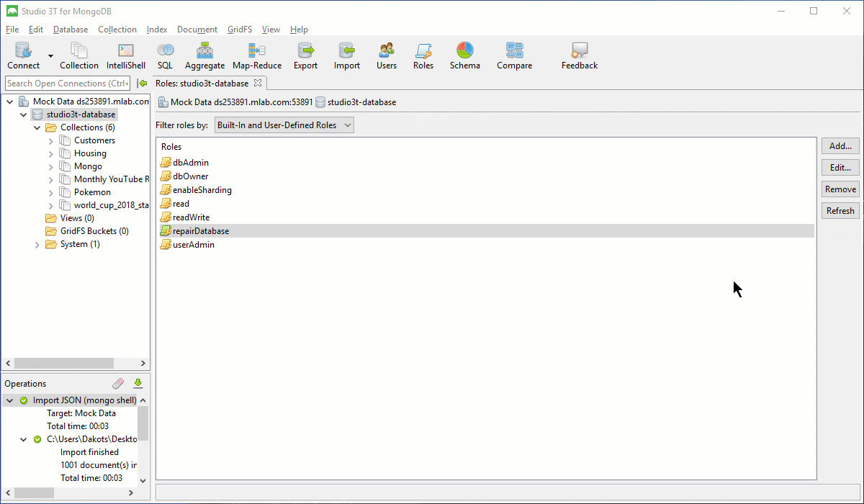Clear finished operations with the eraser icon

(119, 384)
